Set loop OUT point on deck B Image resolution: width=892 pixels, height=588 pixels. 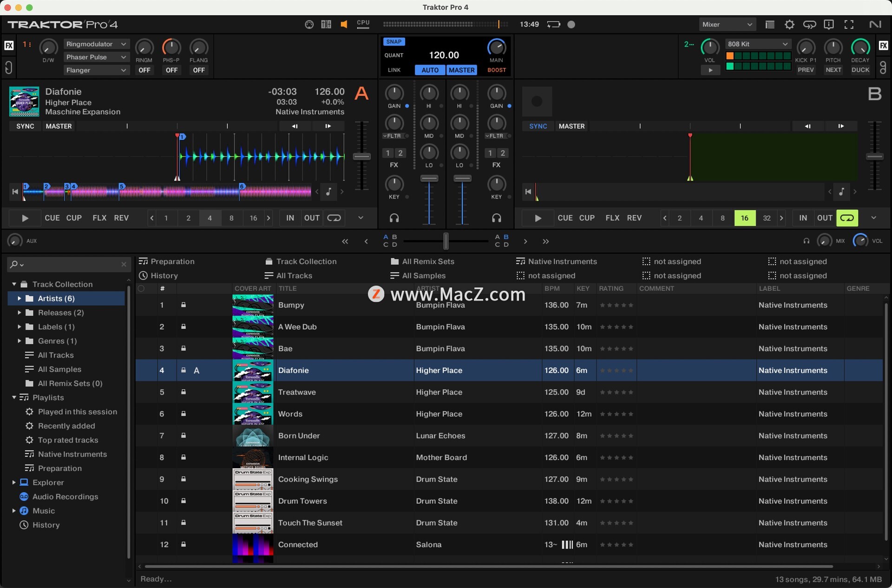point(825,218)
